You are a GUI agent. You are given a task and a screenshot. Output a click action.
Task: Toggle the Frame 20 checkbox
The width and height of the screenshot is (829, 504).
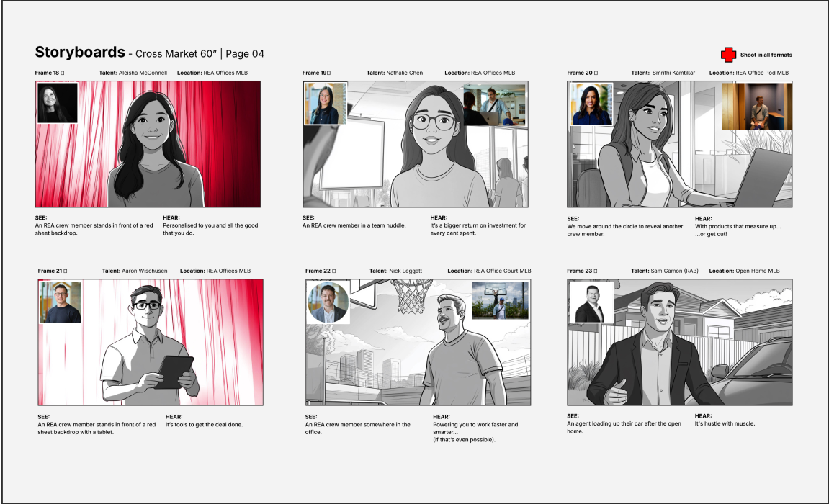(596, 72)
